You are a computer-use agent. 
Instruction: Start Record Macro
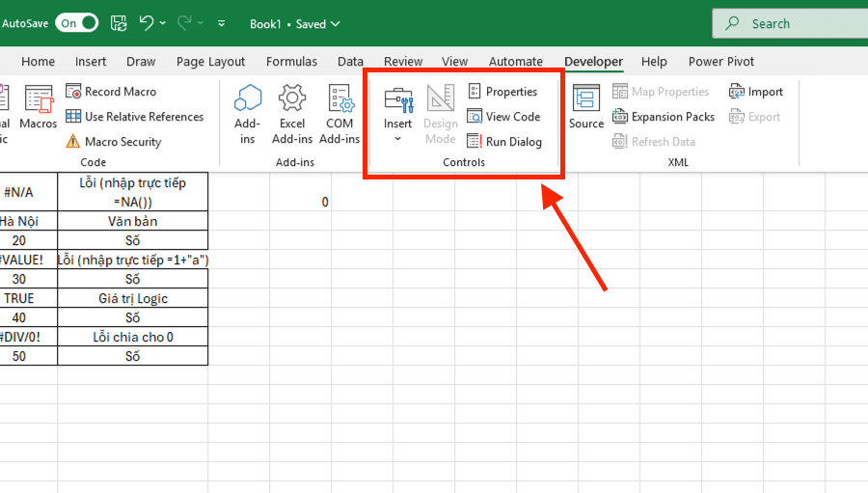[111, 92]
